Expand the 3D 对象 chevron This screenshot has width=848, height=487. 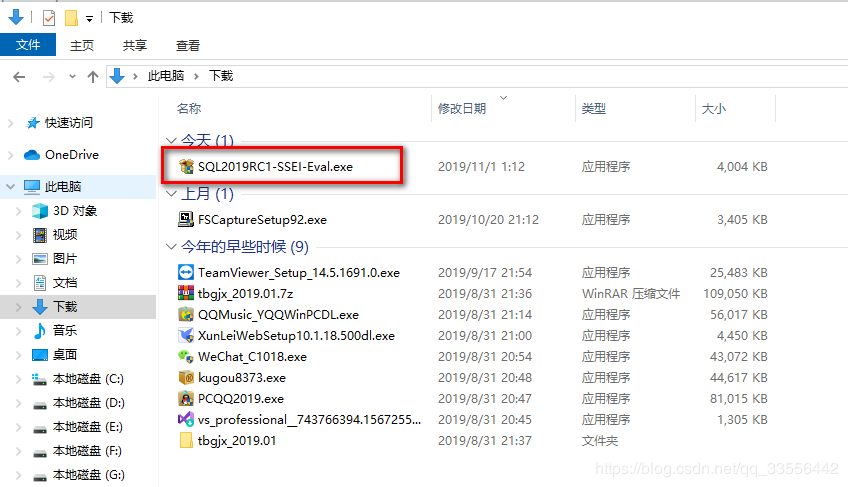coord(18,211)
